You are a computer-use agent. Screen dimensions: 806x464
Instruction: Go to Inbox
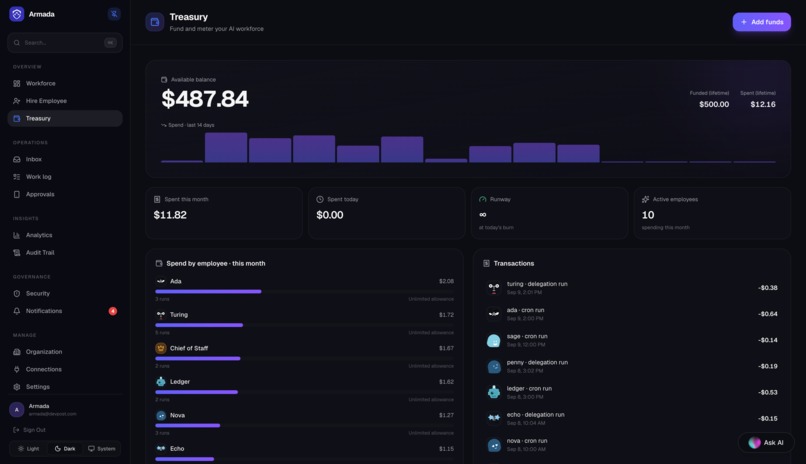(65, 159)
